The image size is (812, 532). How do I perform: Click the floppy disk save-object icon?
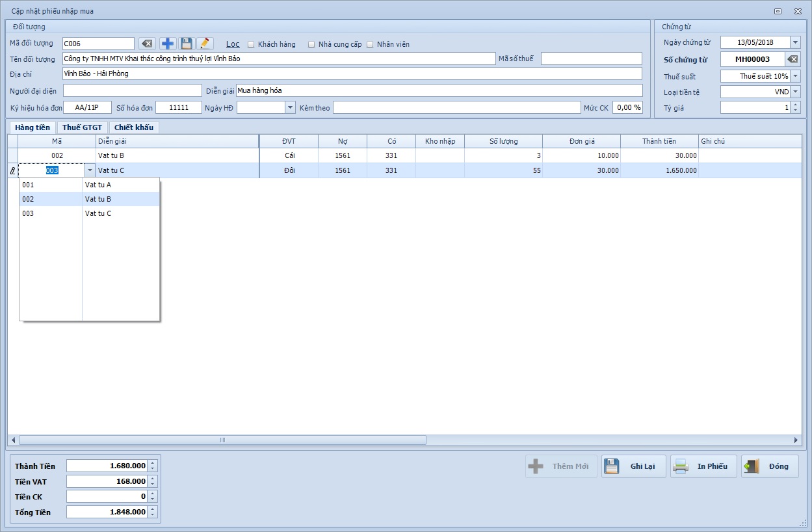point(187,44)
